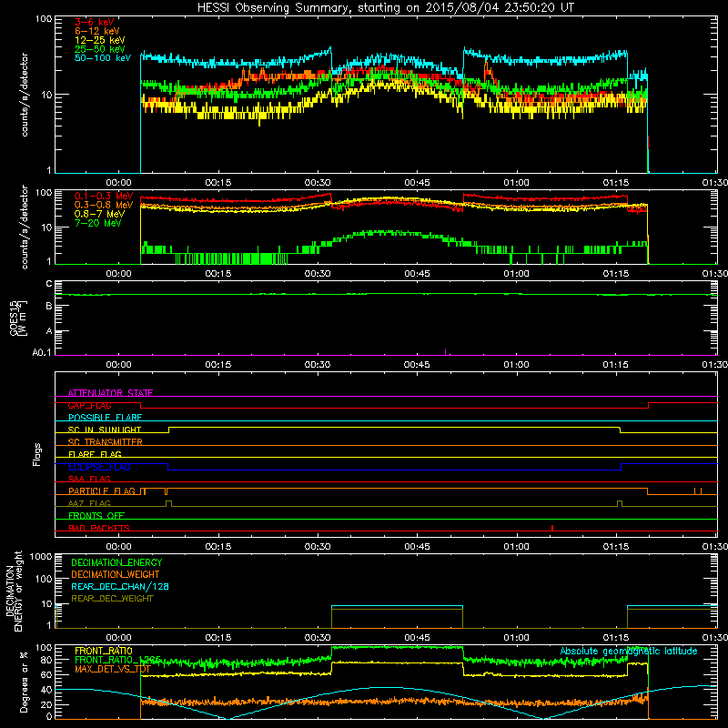The width and height of the screenshot is (728, 728).
Task: Click the GOES15 y-axis label
Action: coord(18,318)
